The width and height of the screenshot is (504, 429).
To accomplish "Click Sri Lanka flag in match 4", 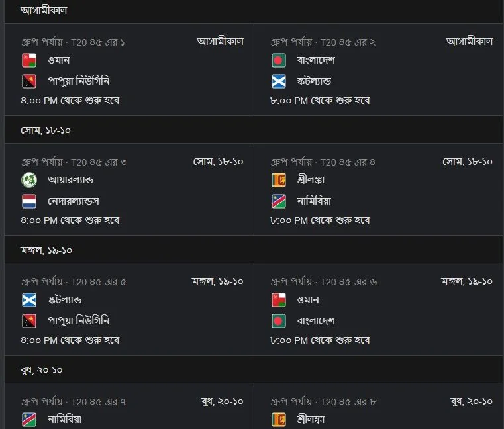I will coord(278,180).
